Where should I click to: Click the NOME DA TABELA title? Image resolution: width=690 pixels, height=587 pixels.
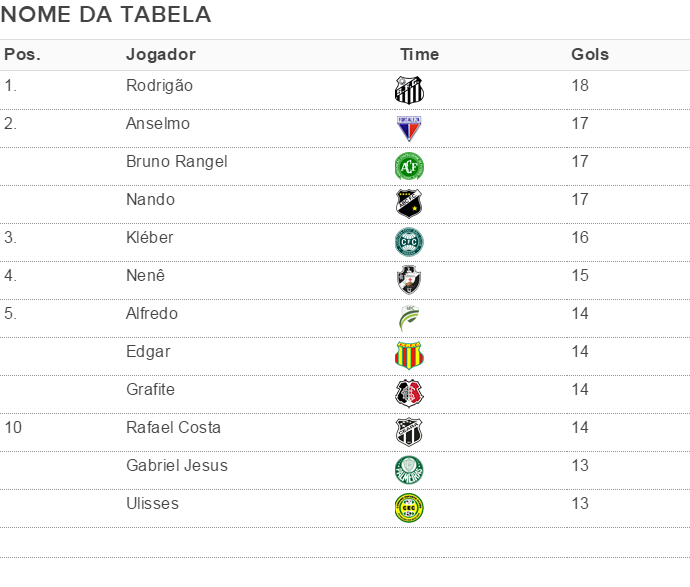[106, 15]
